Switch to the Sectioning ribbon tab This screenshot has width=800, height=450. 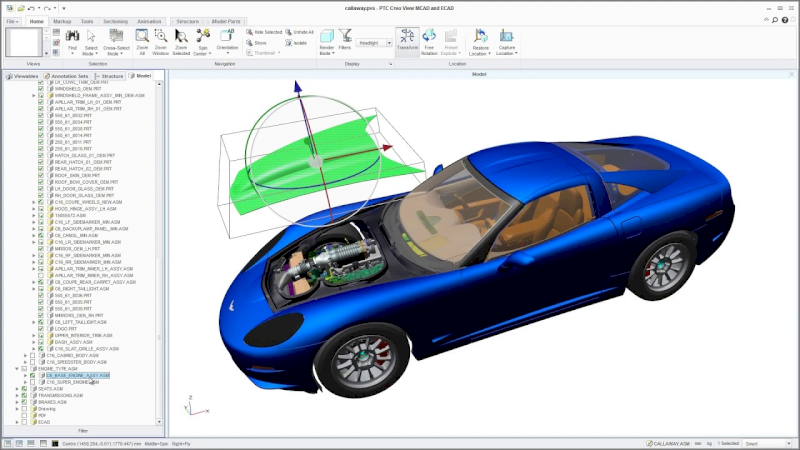coord(116,20)
